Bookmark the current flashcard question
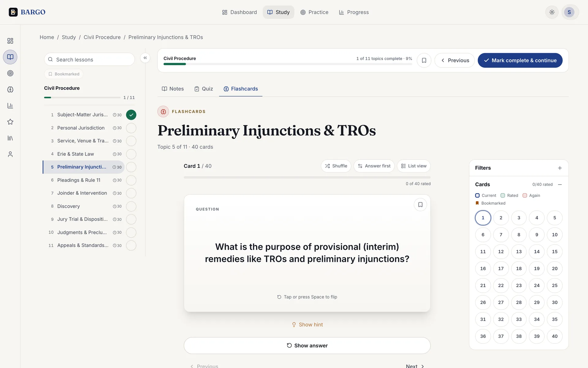Screen dimensions: 588x368 [x=420, y=205]
